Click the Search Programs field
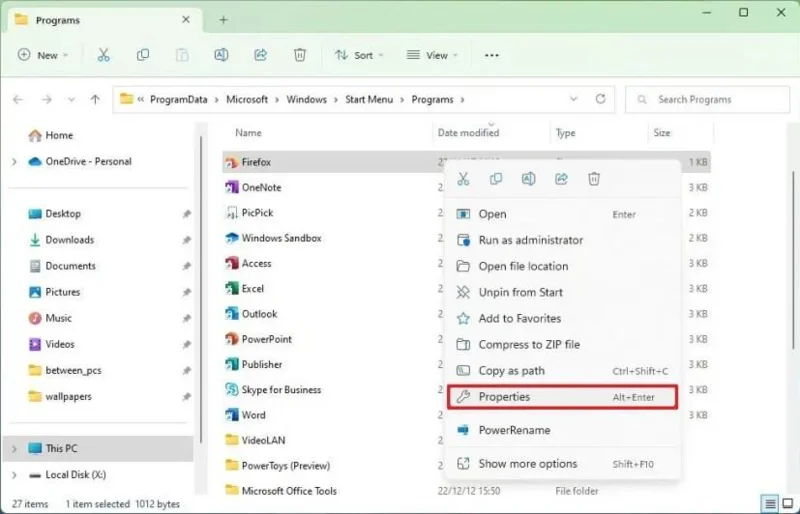800x514 pixels. [707, 100]
